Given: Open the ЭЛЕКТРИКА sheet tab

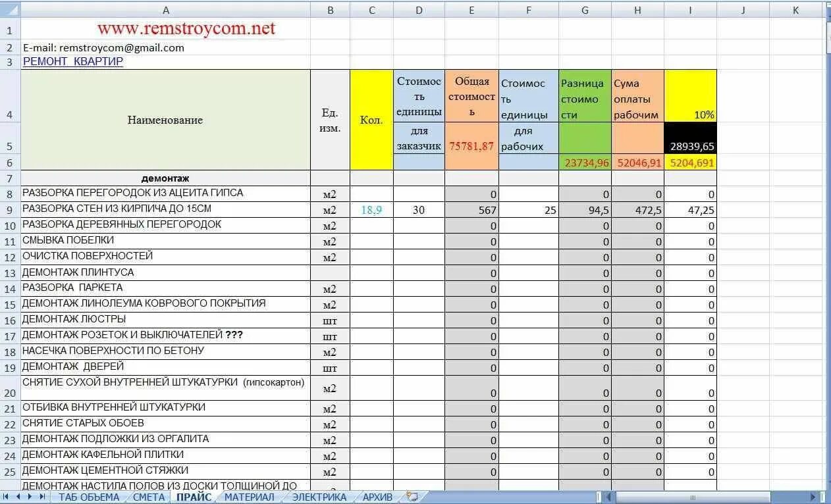Looking at the screenshot, I should click(x=319, y=497).
